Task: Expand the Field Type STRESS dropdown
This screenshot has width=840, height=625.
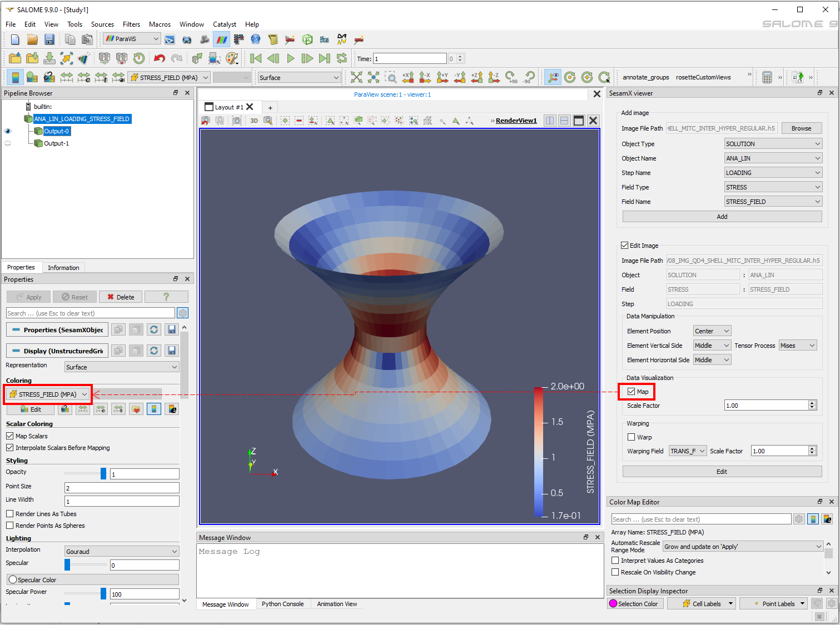Action: coord(773,187)
